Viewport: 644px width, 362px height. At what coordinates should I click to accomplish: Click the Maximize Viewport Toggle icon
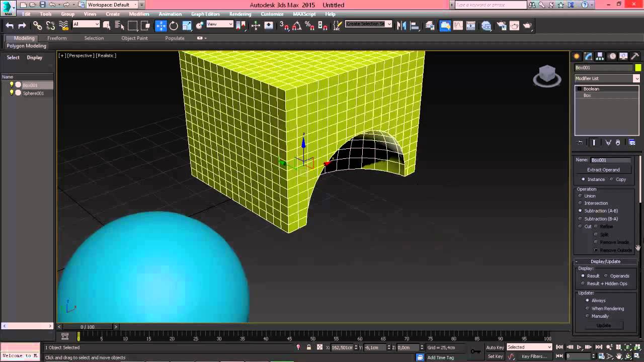tap(637, 356)
